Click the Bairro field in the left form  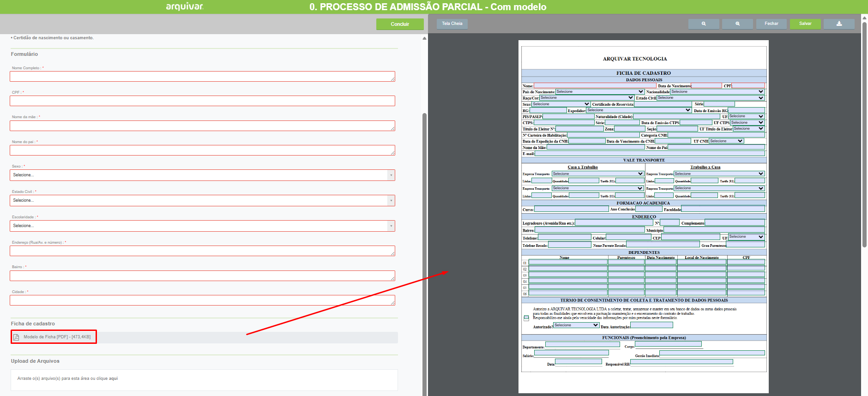(202, 276)
